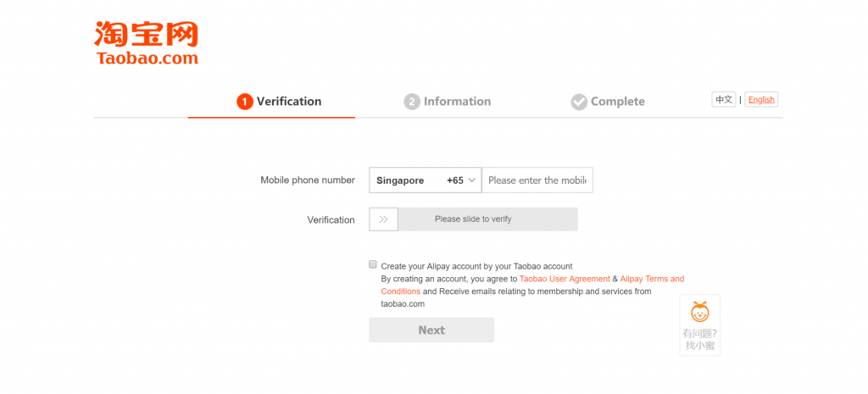Click the orange mascot face help icon

click(699, 312)
